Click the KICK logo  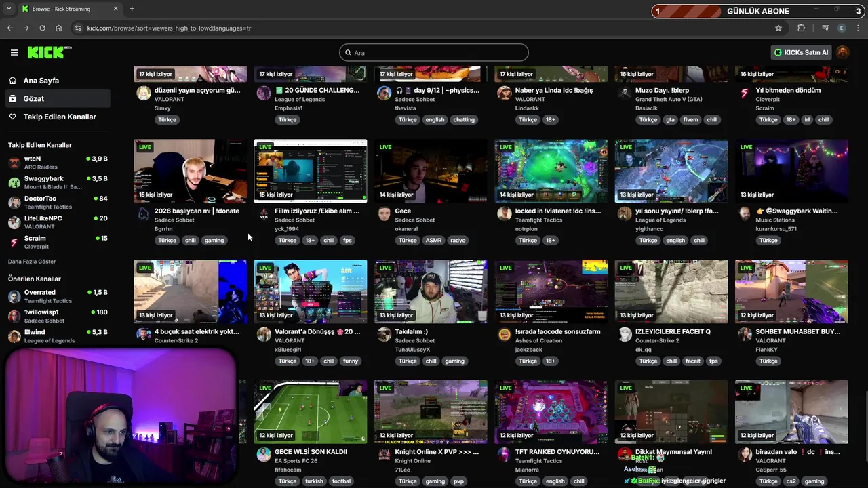[x=49, y=52]
